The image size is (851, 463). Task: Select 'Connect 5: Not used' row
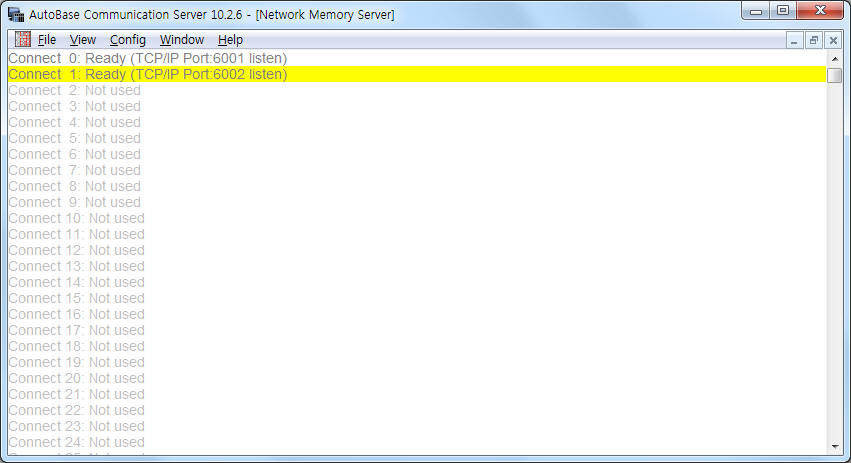tap(417, 138)
